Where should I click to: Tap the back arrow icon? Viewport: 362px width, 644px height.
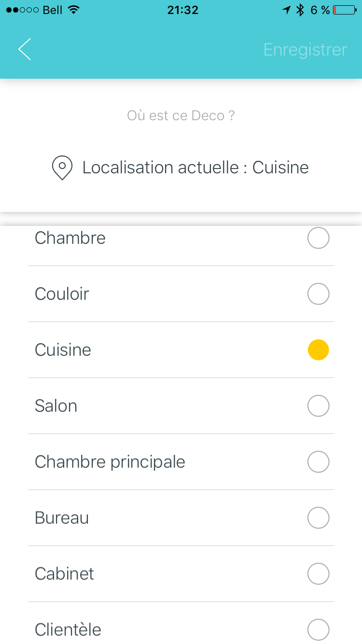[x=25, y=49]
